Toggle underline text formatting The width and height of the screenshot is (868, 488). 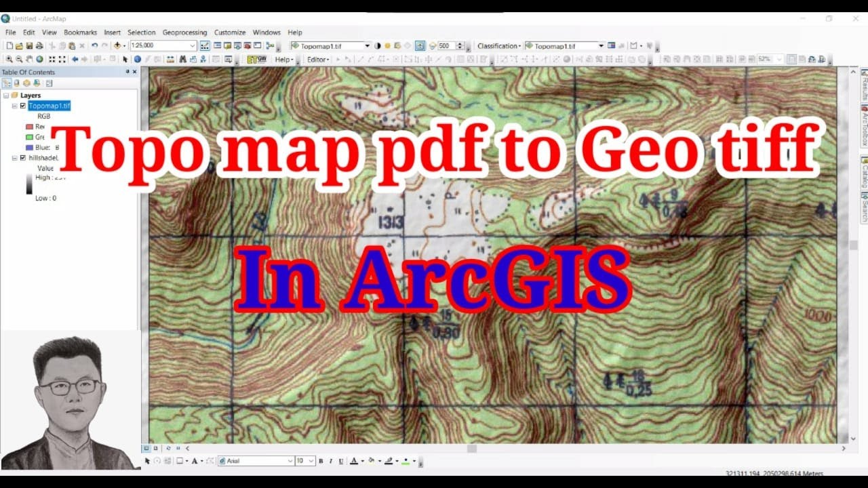(x=340, y=461)
